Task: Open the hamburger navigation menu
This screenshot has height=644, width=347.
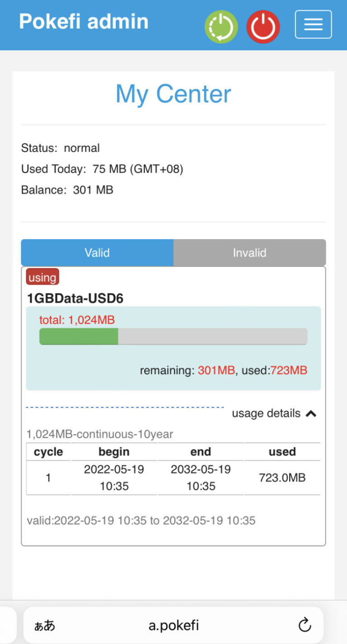Action: (313, 24)
